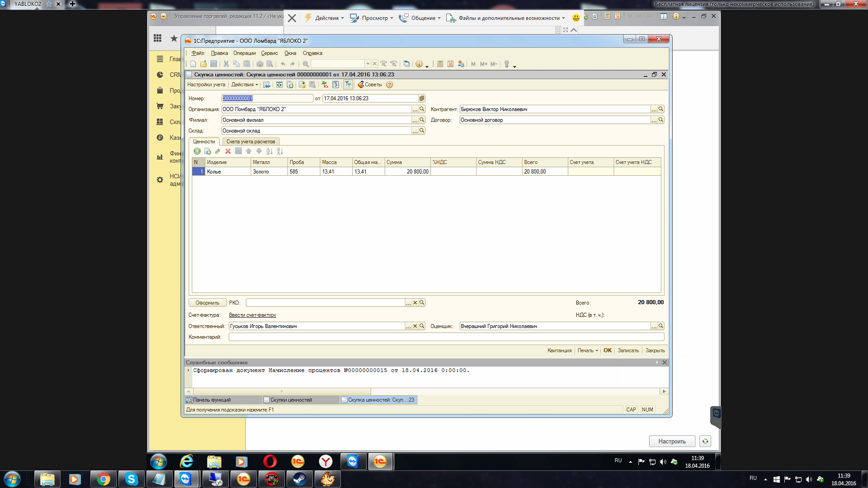Click the calculator icon in toolbar
This screenshot has width=868, height=488.
click(440, 64)
